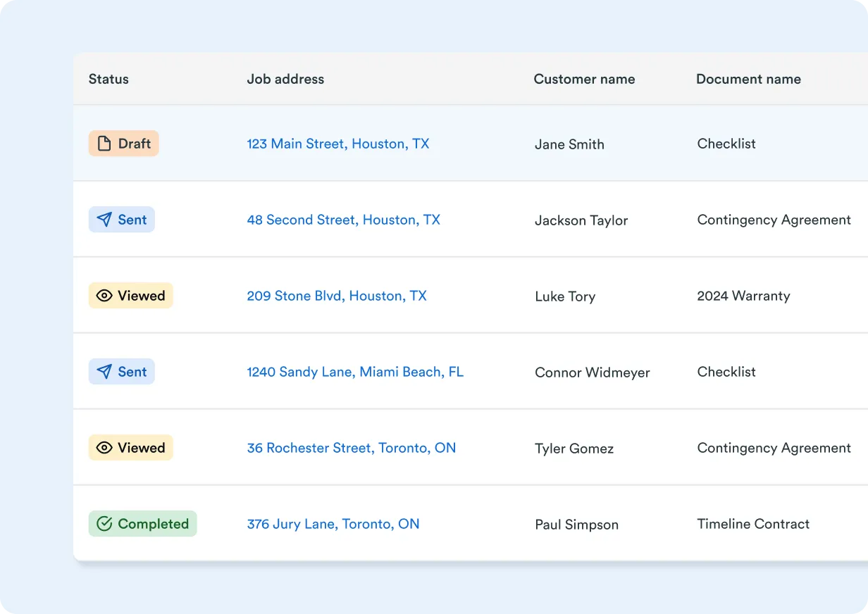Select the Job address column header

pos(285,79)
